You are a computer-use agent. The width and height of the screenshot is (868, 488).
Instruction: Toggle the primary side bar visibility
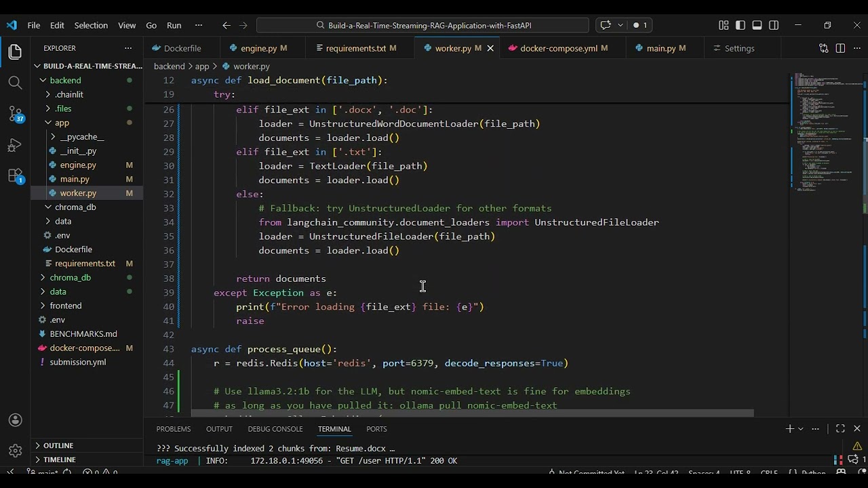pos(741,25)
